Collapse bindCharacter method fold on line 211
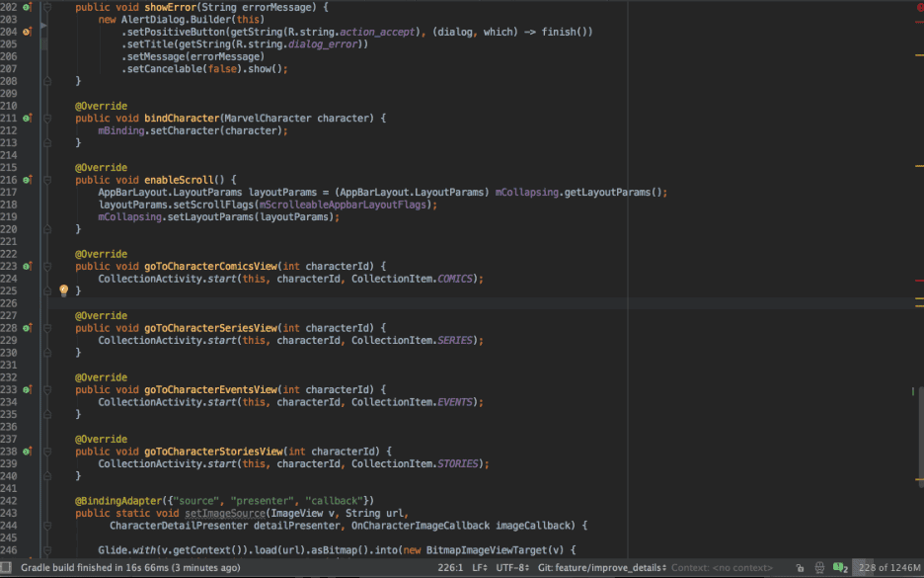Screen dimensions: 924x578 (47, 119)
